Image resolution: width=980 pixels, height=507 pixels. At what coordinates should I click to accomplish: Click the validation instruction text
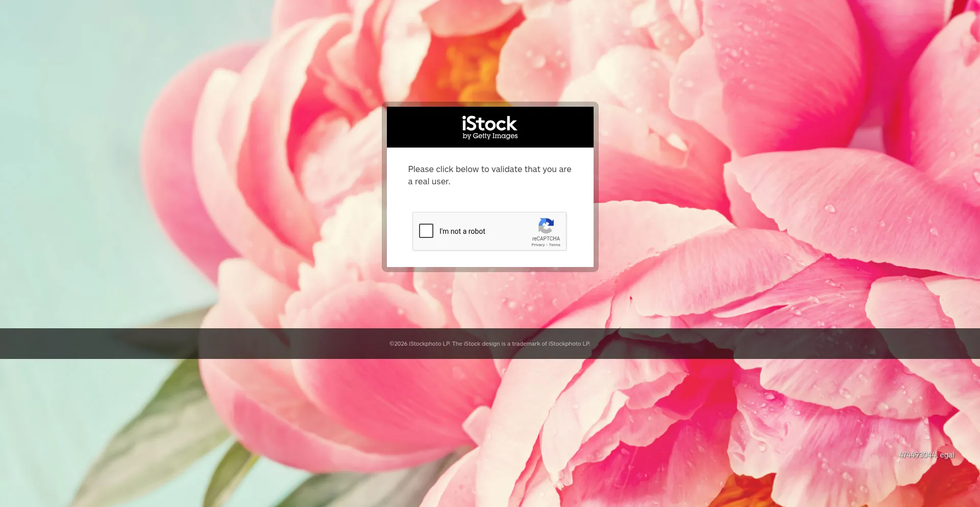(x=489, y=175)
